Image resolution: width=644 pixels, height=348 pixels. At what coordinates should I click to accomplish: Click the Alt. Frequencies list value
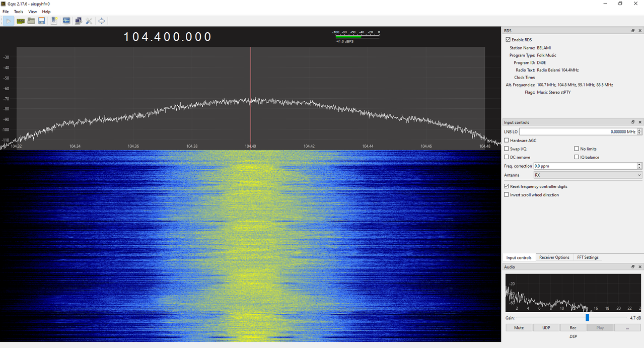click(x=575, y=85)
